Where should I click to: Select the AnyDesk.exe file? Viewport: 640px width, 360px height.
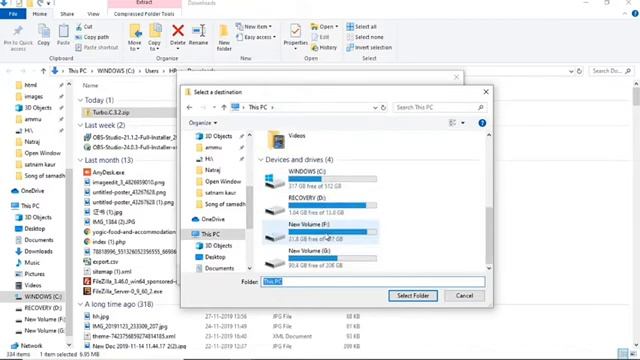tap(104, 173)
